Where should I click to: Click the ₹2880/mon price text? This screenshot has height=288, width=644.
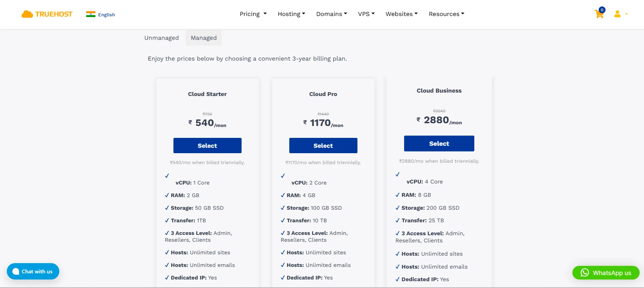coord(439,120)
